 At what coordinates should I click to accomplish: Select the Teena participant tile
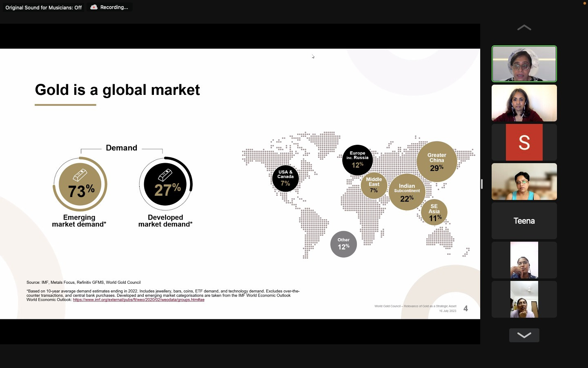[x=524, y=221]
